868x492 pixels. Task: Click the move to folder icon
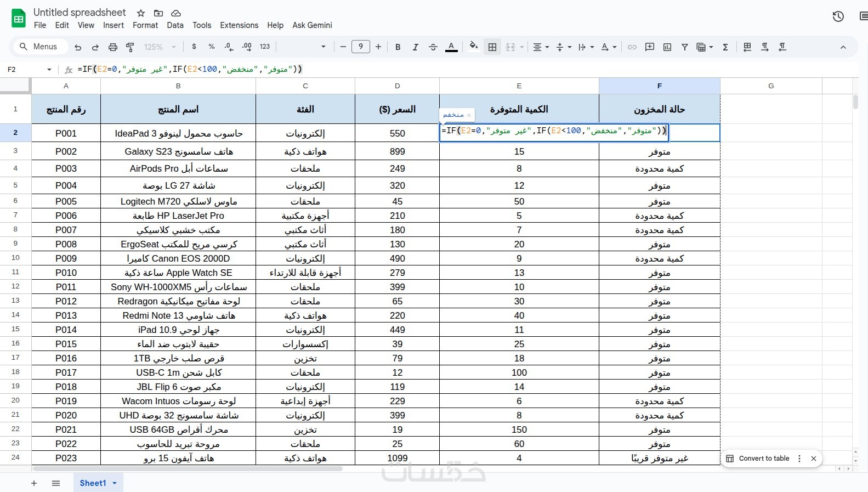tap(158, 13)
